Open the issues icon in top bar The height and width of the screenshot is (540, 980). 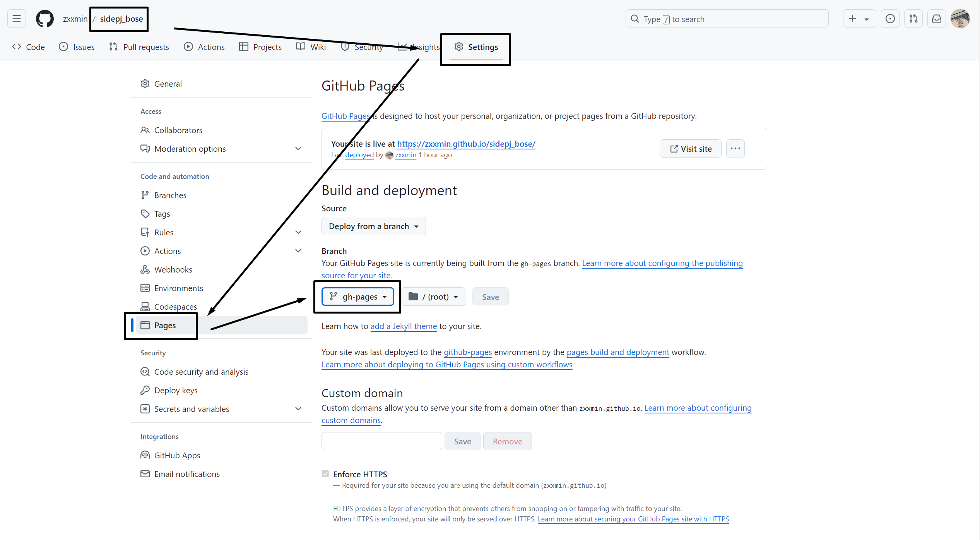pos(890,19)
